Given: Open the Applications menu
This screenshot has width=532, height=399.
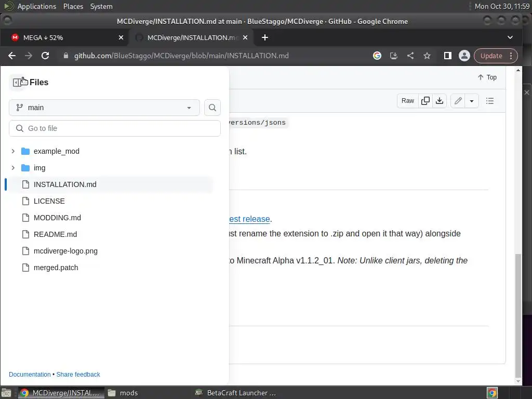Looking at the screenshot, I should (37, 6).
